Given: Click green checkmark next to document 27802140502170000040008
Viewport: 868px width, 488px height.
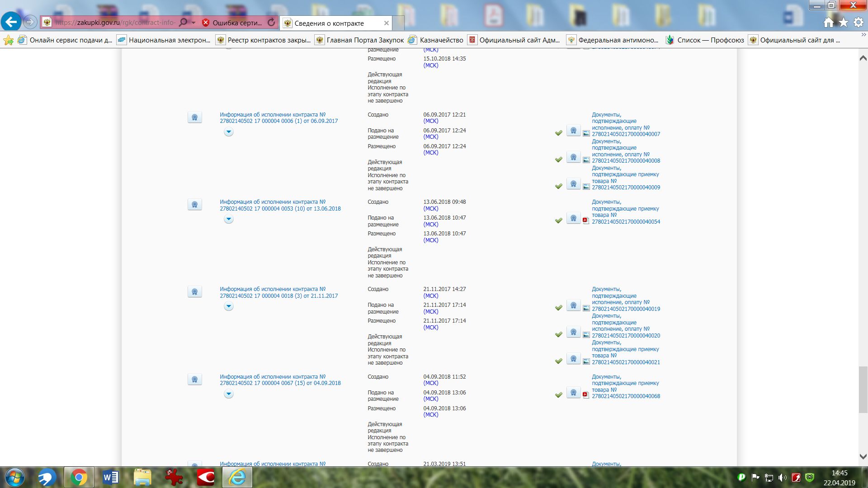Looking at the screenshot, I should (559, 160).
